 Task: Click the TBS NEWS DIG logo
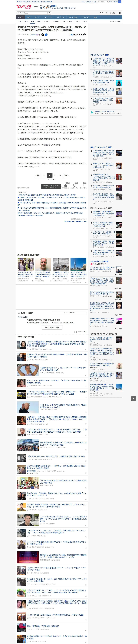click(x=77, y=35)
